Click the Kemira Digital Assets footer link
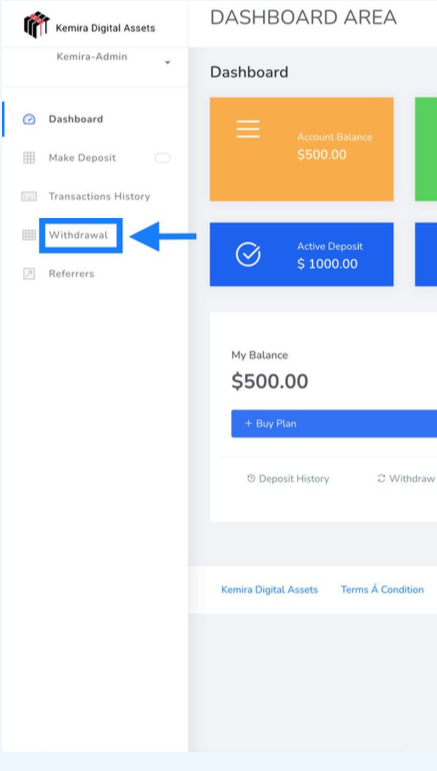437x771 pixels. [269, 590]
